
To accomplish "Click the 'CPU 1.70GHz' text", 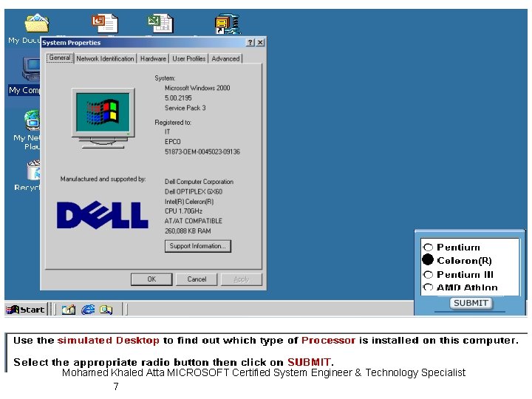I will point(183,211).
